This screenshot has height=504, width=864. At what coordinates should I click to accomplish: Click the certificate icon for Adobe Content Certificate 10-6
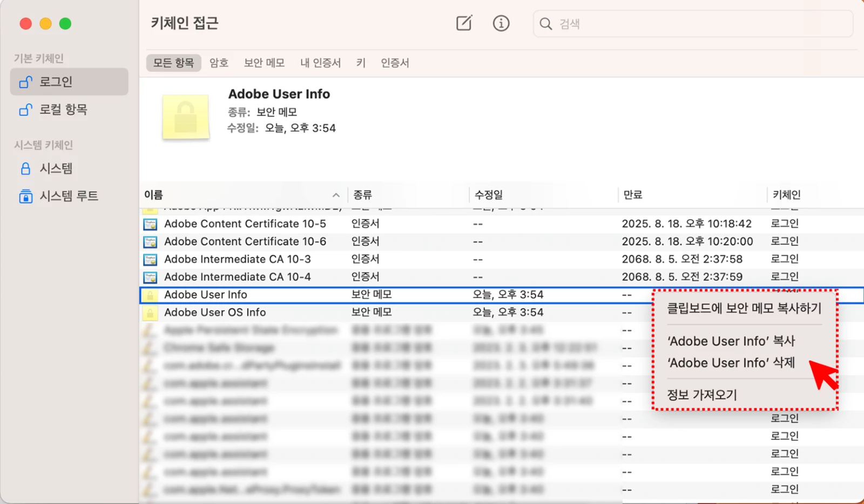150,242
